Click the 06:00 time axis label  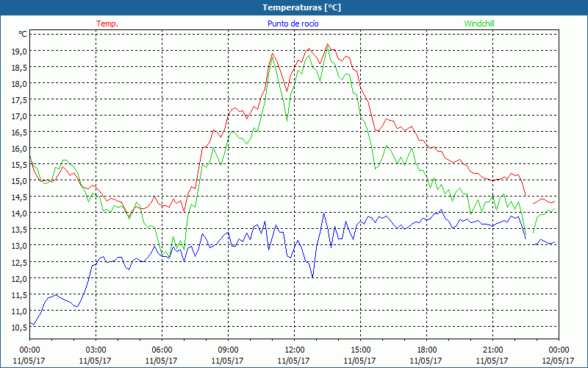tap(162, 350)
